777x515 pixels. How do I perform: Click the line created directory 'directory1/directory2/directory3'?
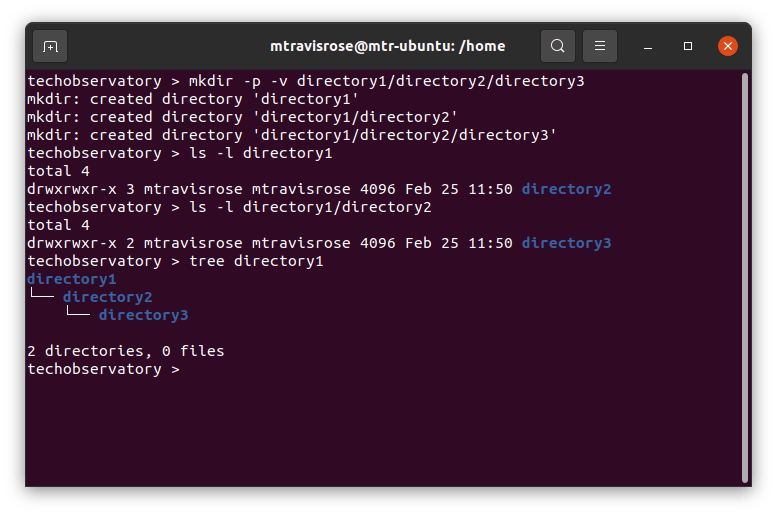292,135
